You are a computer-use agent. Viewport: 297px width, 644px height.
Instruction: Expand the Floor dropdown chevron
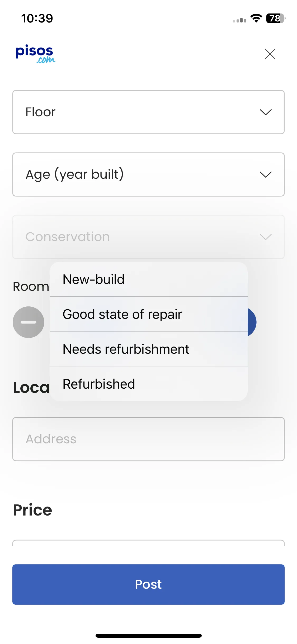tap(265, 112)
